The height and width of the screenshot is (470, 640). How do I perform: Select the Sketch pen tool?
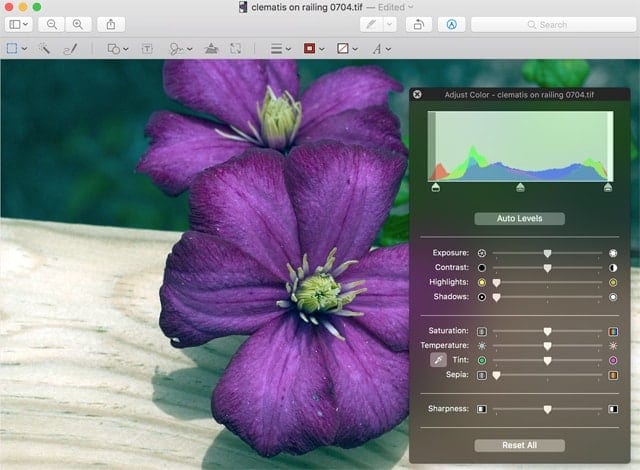click(x=70, y=48)
